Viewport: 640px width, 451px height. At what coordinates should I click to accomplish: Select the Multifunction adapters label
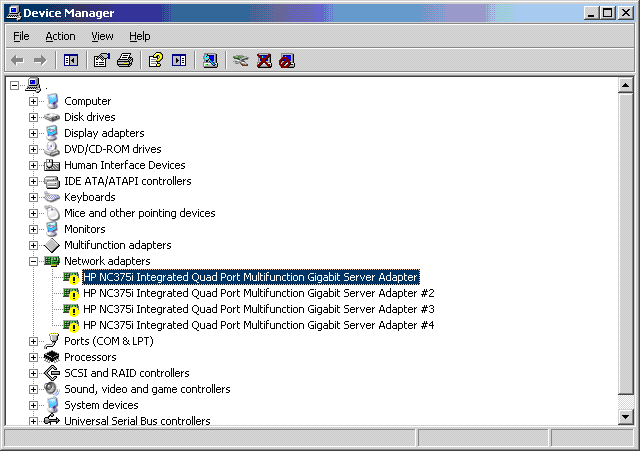(x=118, y=245)
